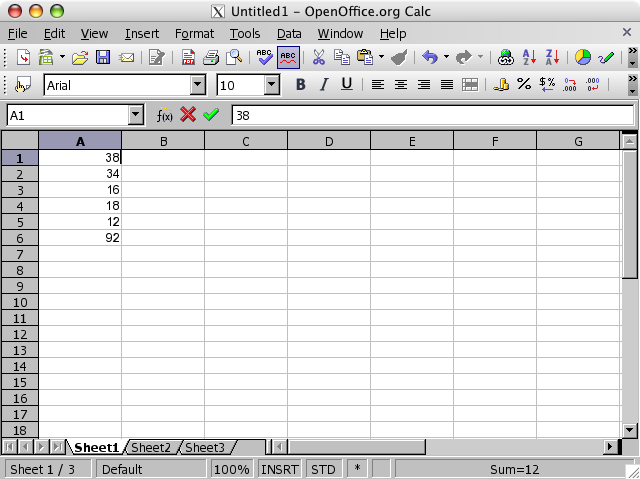Open the Format menu
Screen dimensions: 640x479
pyautogui.click(x=194, y=33)
